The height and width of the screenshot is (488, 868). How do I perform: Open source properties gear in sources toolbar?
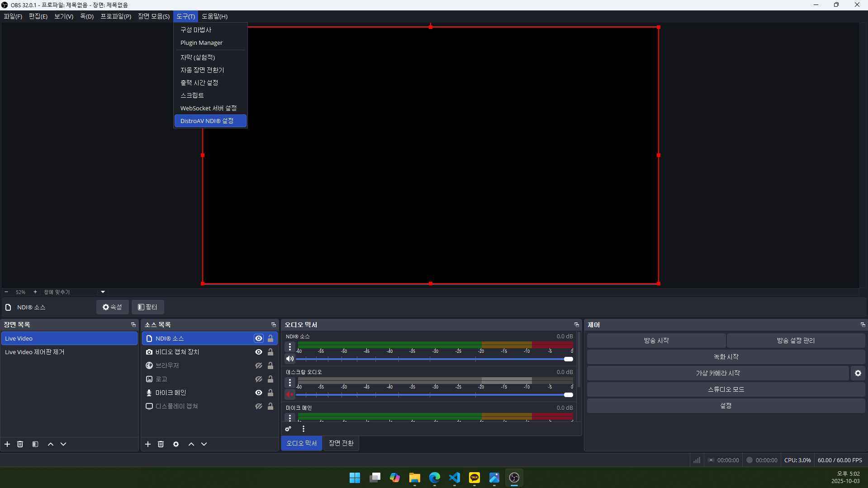tap(176, 444)
